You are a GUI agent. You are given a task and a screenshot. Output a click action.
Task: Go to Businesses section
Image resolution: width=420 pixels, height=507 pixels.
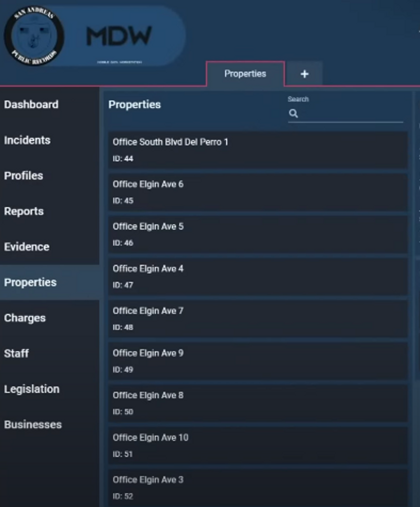pyautogui.click(x=33, y=424)
